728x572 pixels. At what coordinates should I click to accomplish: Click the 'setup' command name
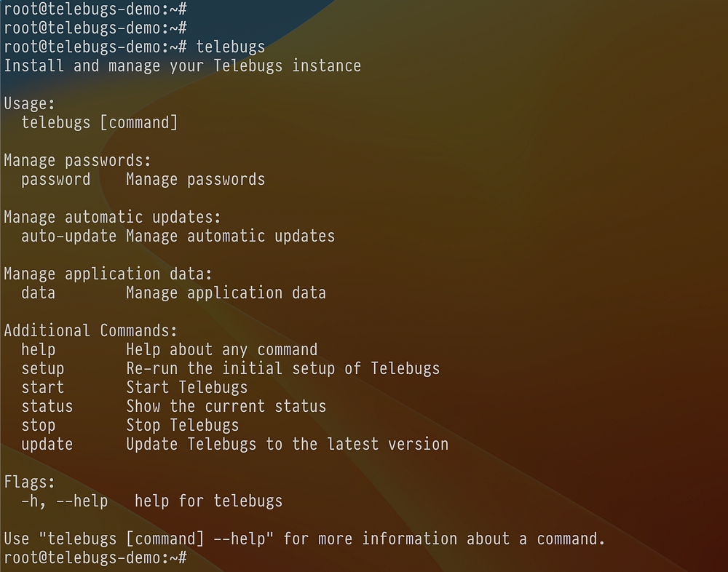tap(43, 368)
